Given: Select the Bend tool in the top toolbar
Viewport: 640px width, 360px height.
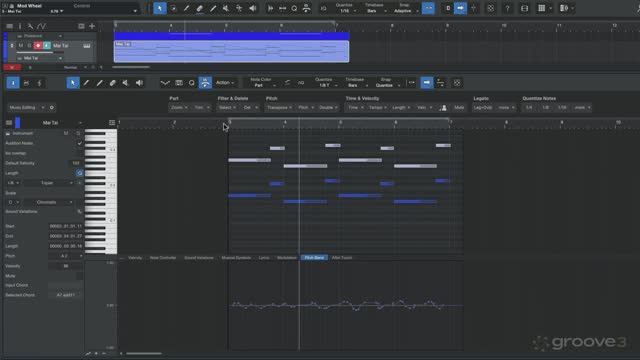Looking at the screenshot, I should (x=239, y=8).
